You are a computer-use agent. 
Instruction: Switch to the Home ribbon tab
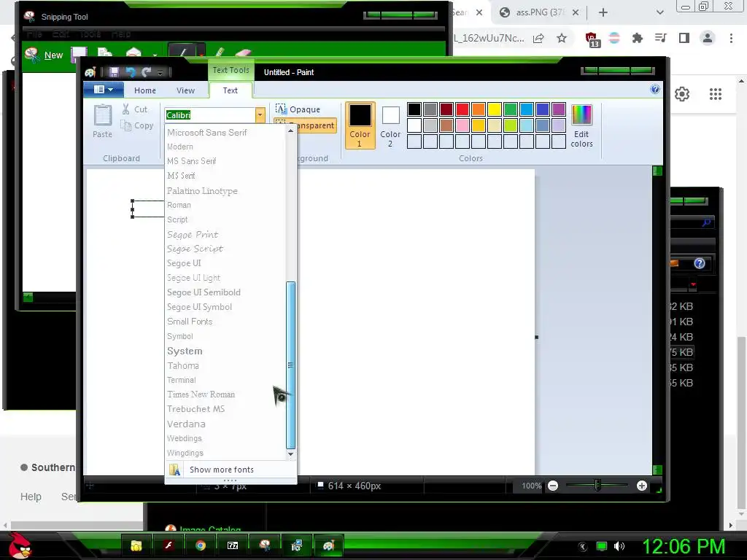point(145,90)
